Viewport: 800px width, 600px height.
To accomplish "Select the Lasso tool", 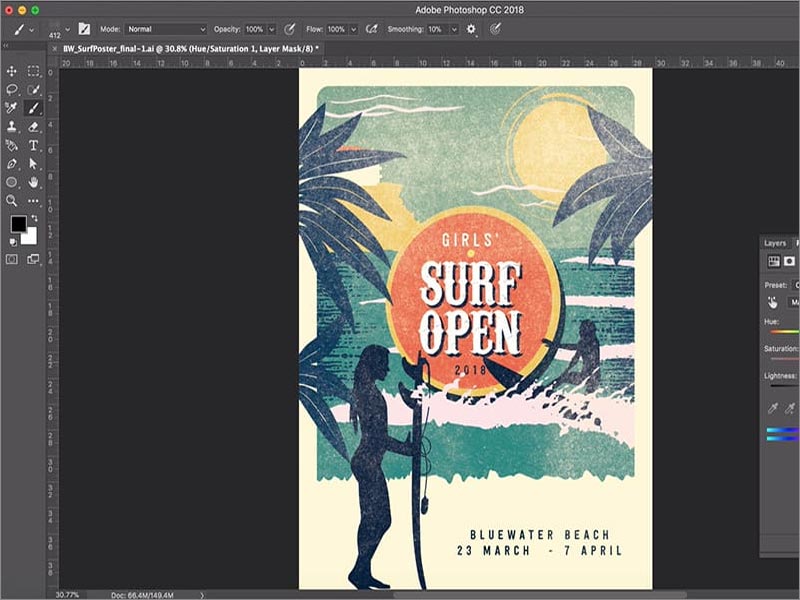I will (x=11, y=88).
